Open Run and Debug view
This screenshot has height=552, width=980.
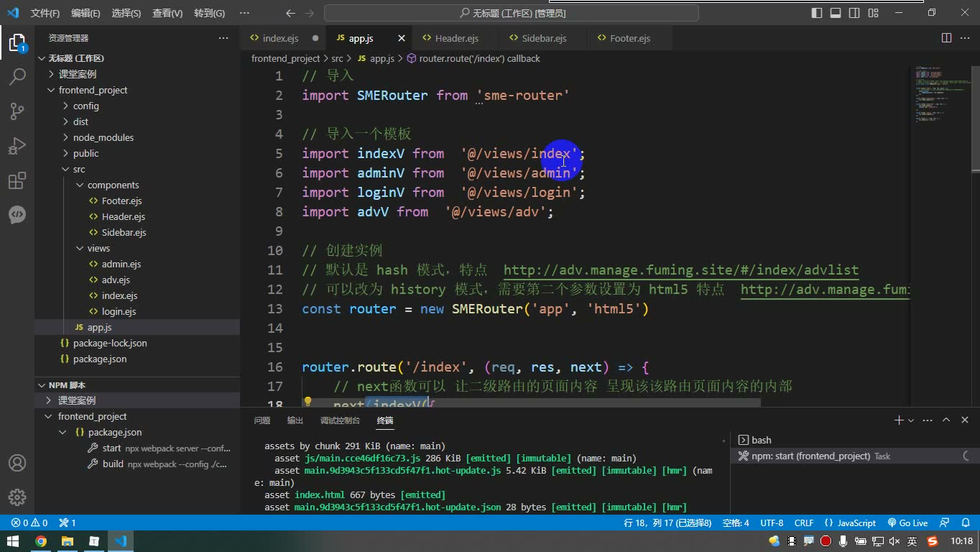point(17,146)
